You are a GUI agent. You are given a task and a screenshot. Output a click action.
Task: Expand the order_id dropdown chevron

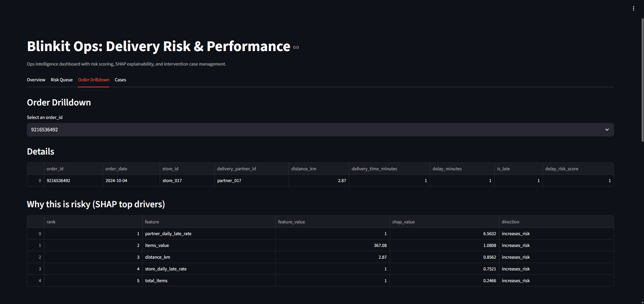pyautogui.click(x=607, y=130)
